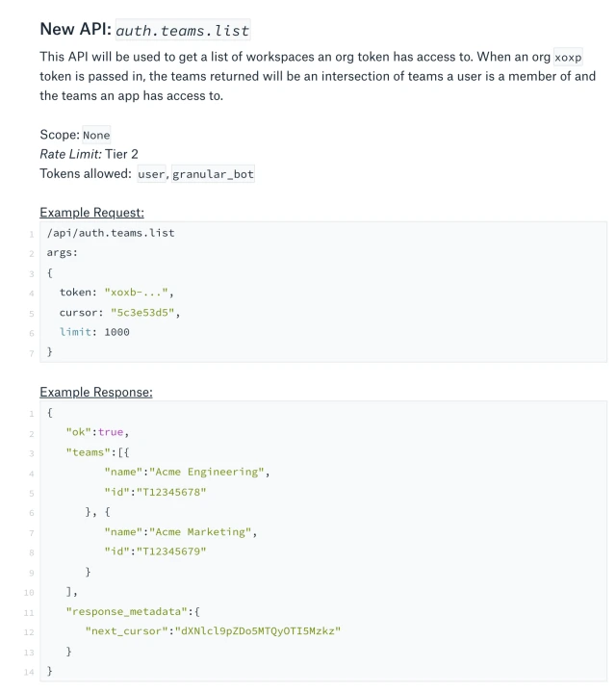Click the next_cursor value string
616x692 pixels.
(258, 631)
